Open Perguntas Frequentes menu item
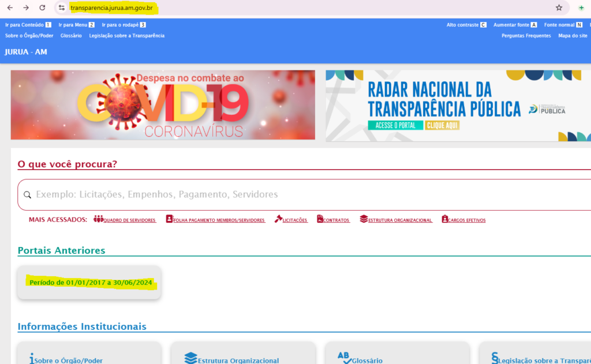Image resolution: width=591 pixels, height=364 pixels. pyautogui.click(x=526, y=36)
